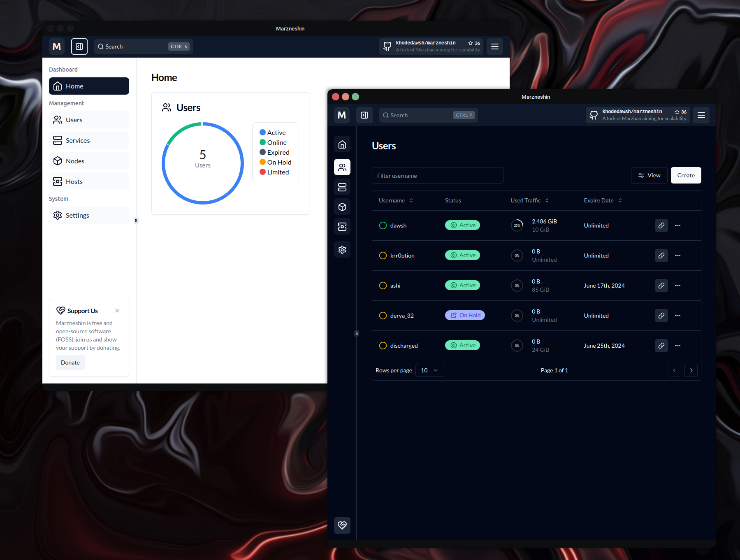This screenshot has height=560, width=740.
Task: Click the On Hold status badge for derya_32
Action: point(465,315)
